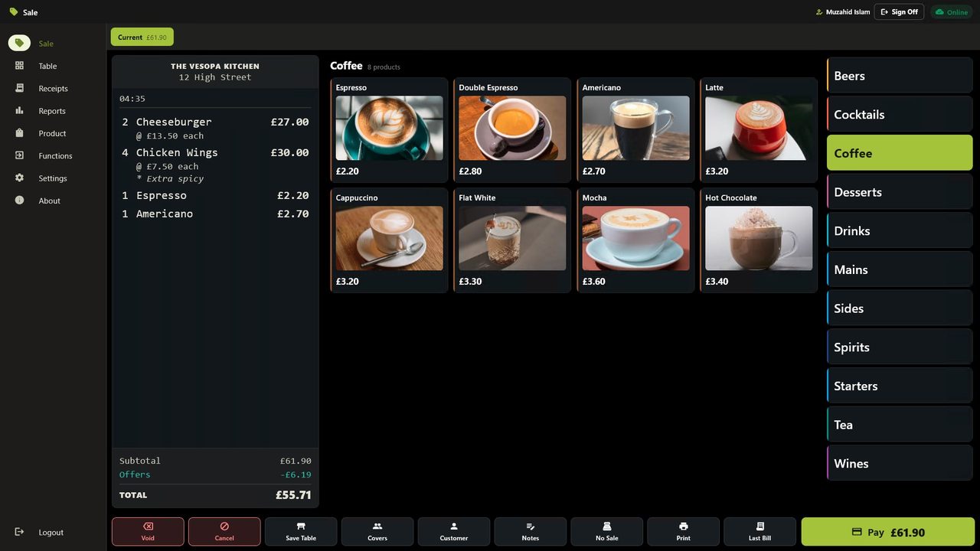
Task: Add a Hot Chocolate to the order
Action: tap(759, 240)
